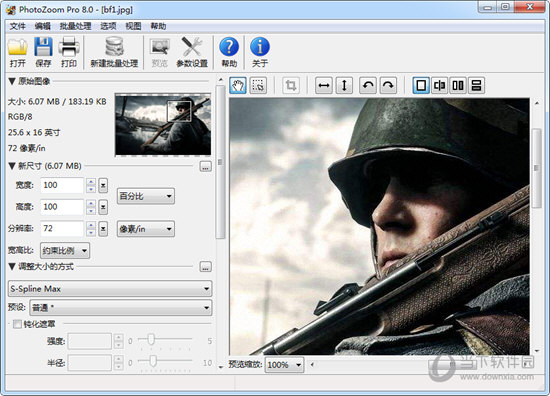Open the 约束比例 aspect ratio dropdown
The height and width of the screenshot is (396, 550).
pyautogui.click(x=65, y=250)
